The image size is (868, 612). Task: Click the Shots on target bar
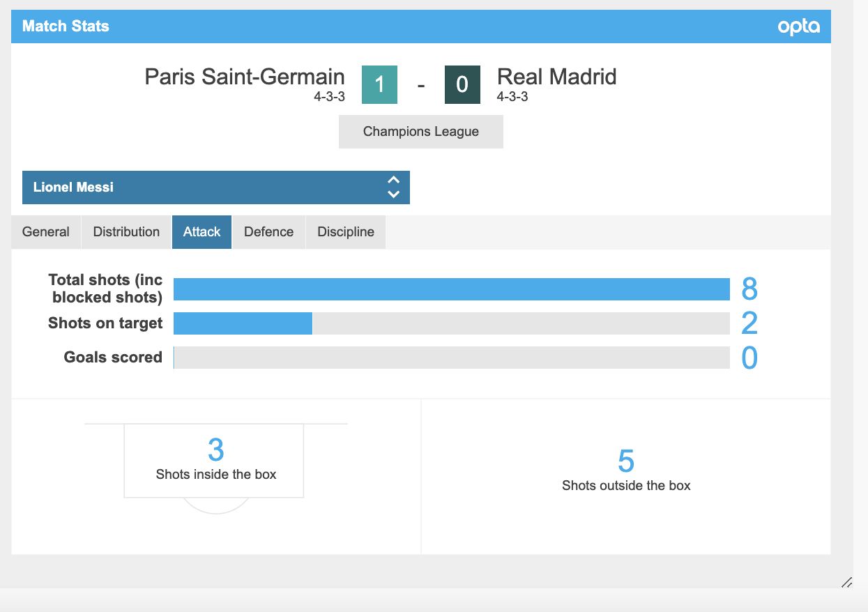(452, 323)
